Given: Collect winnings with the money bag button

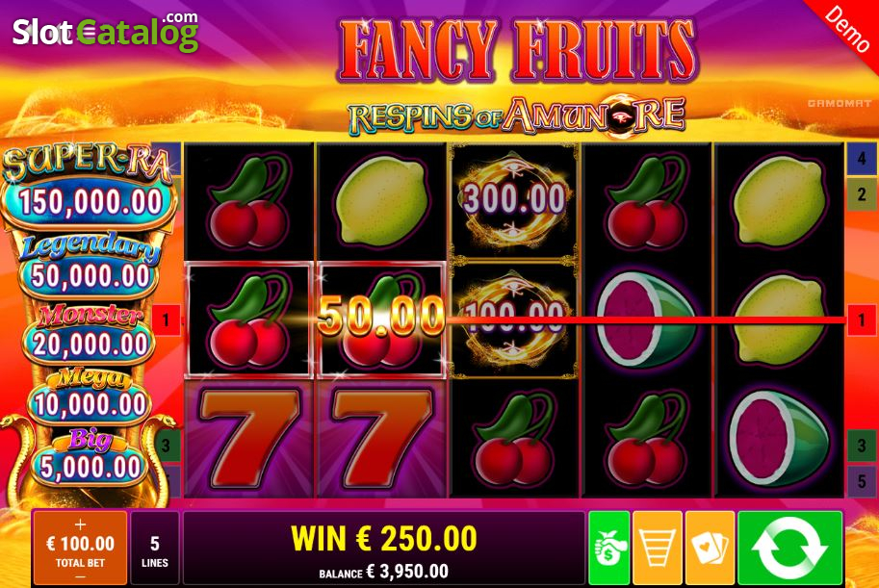Looking at the screenshot, I should (x=608, y=548).
